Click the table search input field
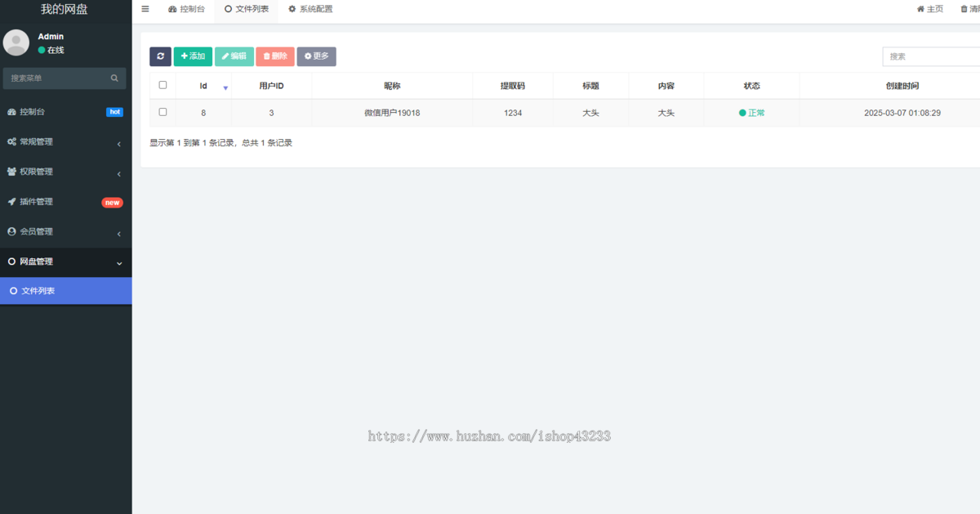This screenshot has height=514, width=980. pyautogui.click(x=931, y=56)
